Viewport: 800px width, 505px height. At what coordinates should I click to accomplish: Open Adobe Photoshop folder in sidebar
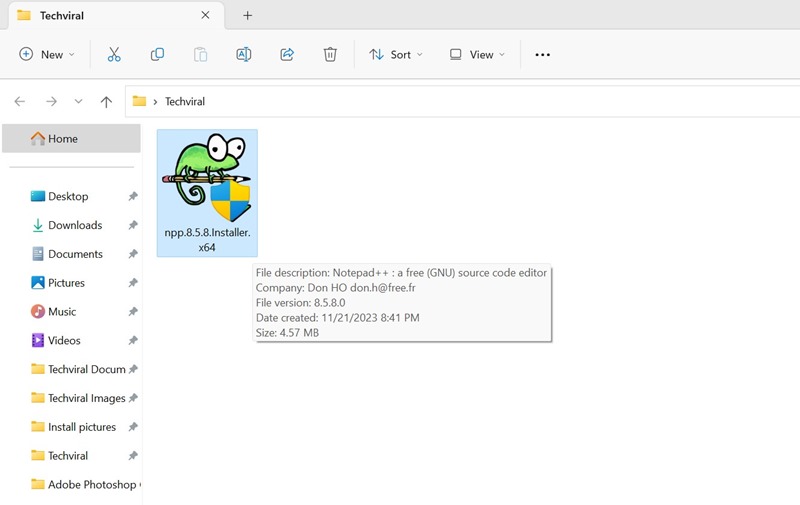(92, 485)
